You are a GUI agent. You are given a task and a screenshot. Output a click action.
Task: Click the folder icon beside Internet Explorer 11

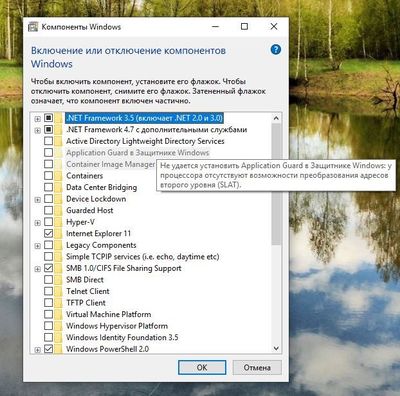tap(59, 234)
